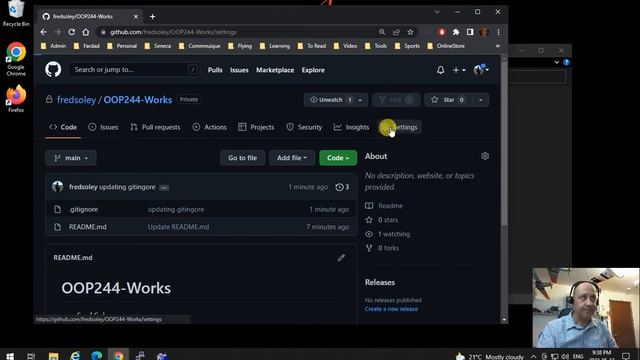The image size is (640, 360).
Task: Open the Actions tab
Action: 209,127
